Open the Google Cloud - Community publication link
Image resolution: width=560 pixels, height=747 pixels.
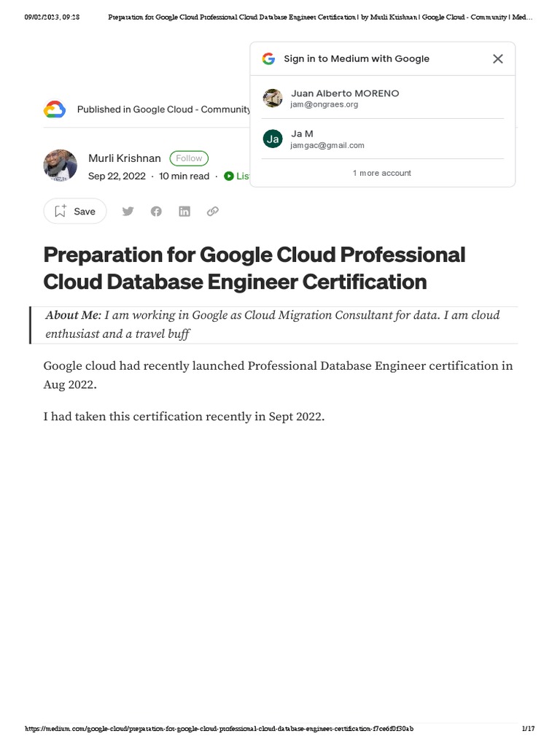[x=192, y=109]
